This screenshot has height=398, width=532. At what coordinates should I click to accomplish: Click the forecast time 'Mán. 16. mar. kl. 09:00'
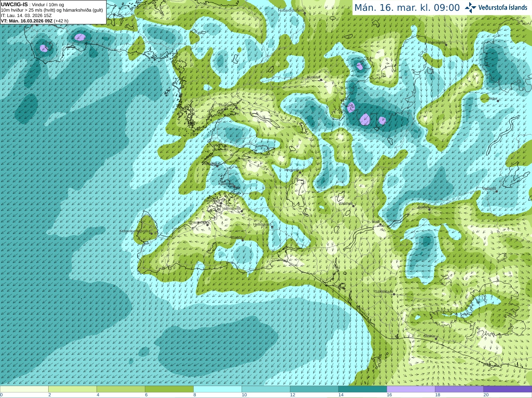(x=407, y=7)
